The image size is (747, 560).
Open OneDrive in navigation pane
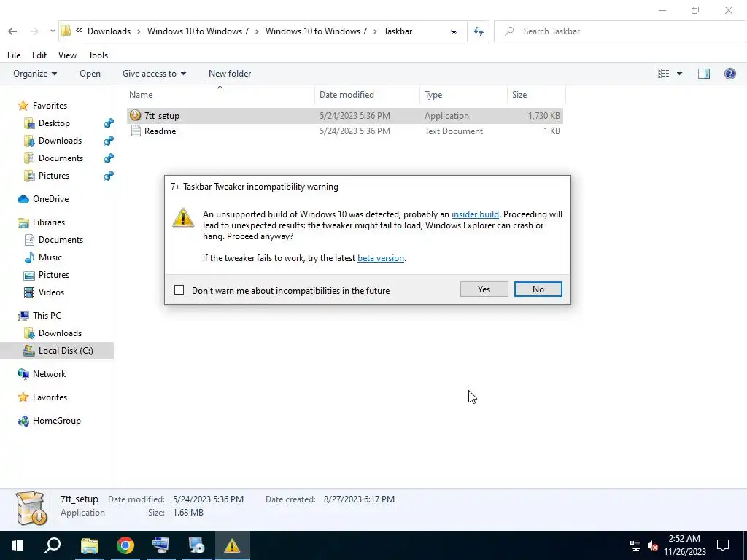point(50,199)
